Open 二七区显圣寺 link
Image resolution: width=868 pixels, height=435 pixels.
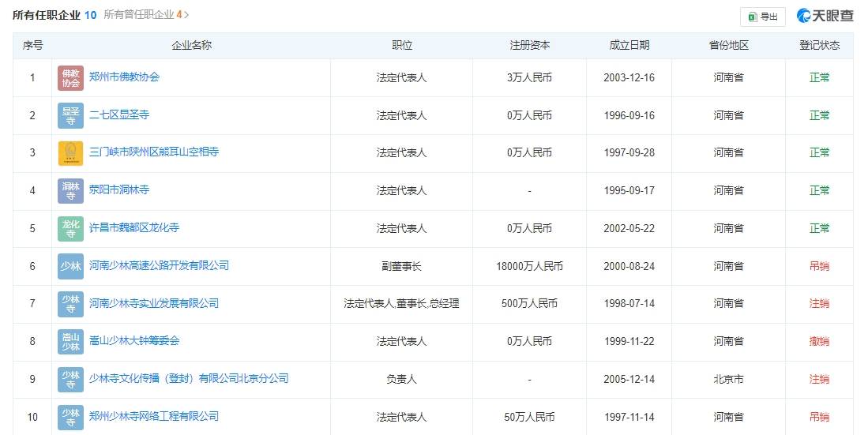[118, 115]
